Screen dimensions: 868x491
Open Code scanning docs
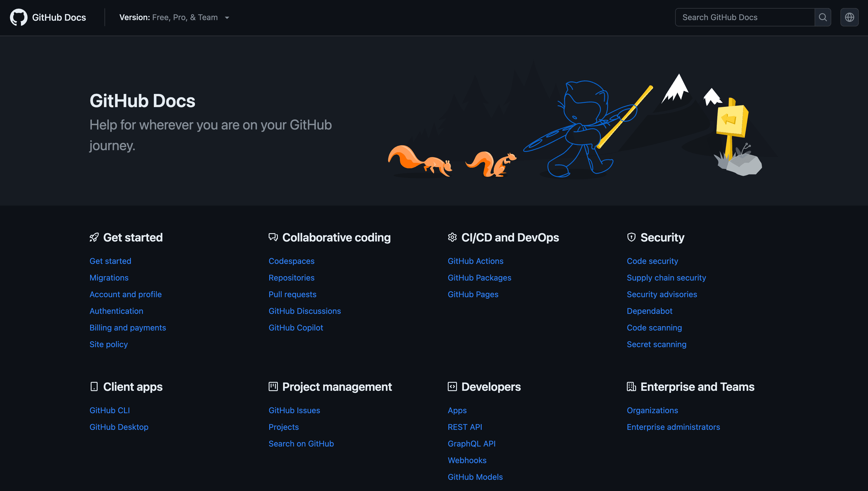click(654, 327)
